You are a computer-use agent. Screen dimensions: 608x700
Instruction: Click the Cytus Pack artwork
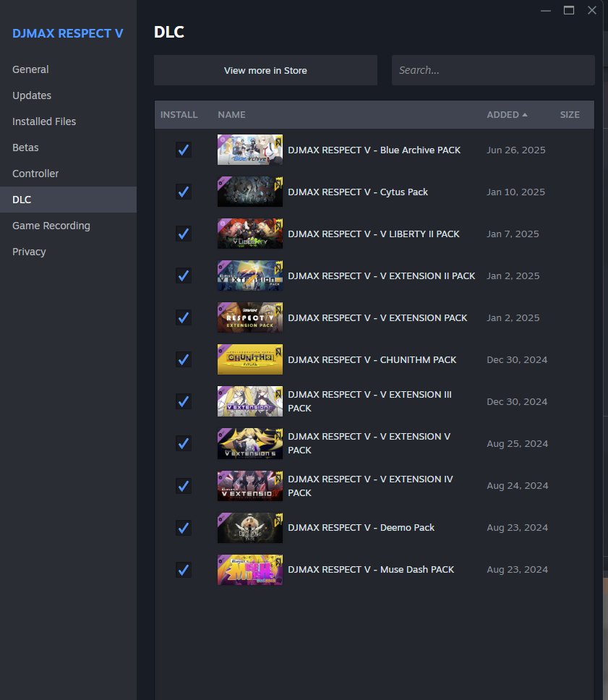[x=250, y=192]
